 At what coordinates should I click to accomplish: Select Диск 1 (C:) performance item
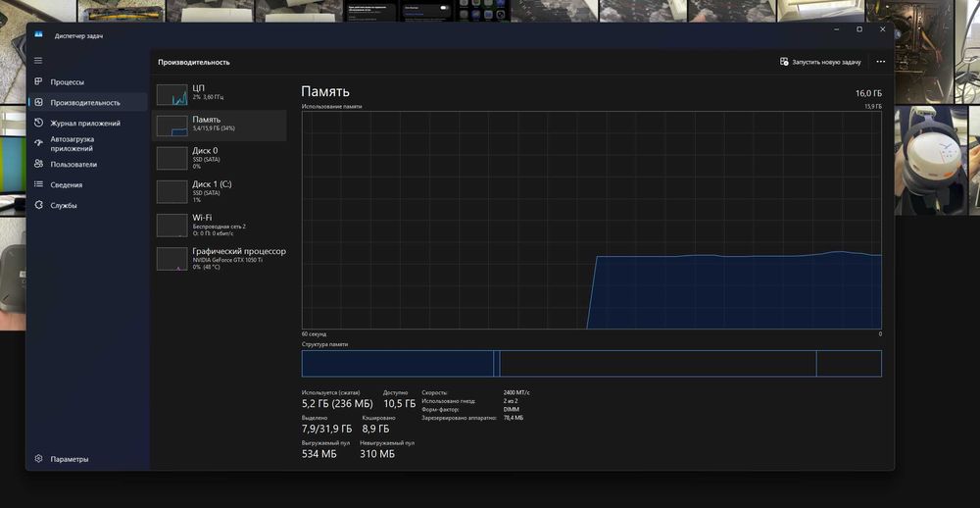tap(220, 191)
